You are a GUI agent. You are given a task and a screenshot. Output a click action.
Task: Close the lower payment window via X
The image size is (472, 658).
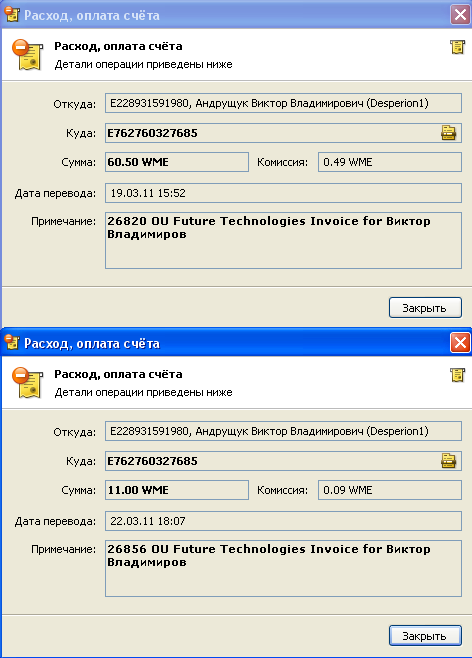[460, 343]
